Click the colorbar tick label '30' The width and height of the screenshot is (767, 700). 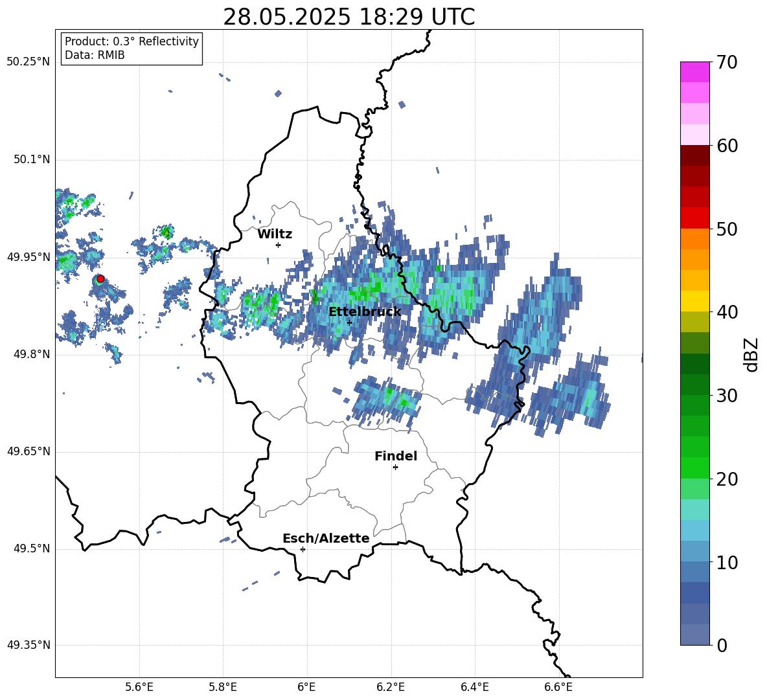tap(727, 396)
